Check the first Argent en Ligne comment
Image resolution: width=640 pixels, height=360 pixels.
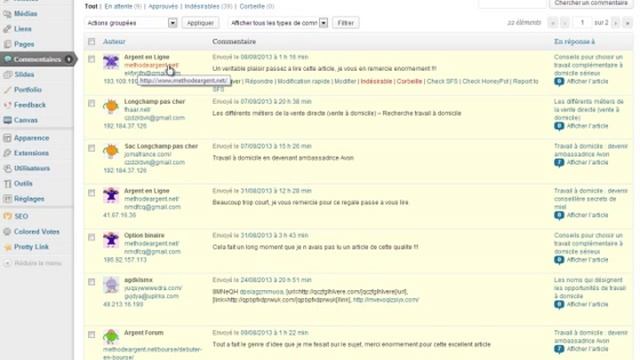coord(91,59)
